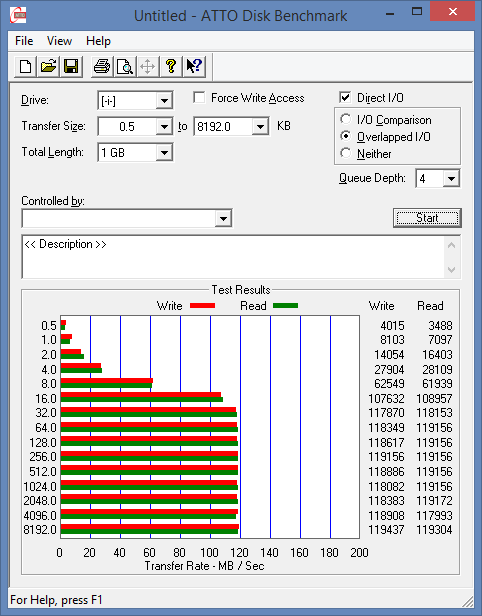Maximize the ATTO Disk Benchmark window

[417, 12]
